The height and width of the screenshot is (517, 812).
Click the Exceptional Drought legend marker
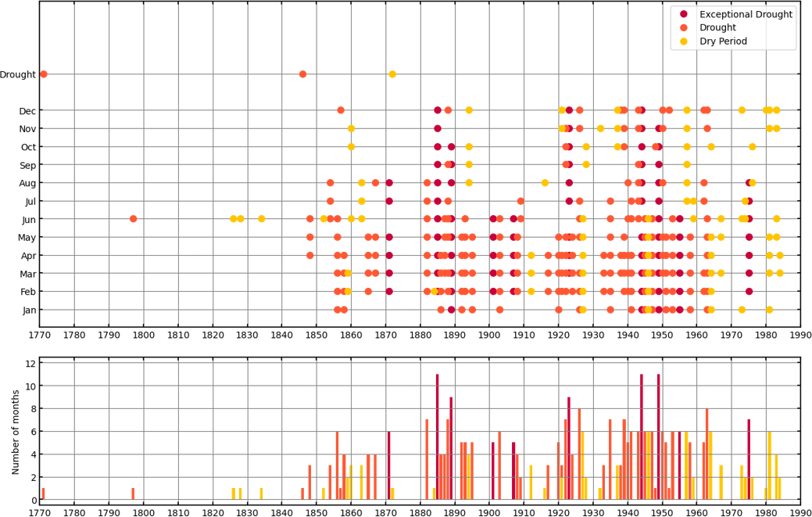[x=684, y=14]
